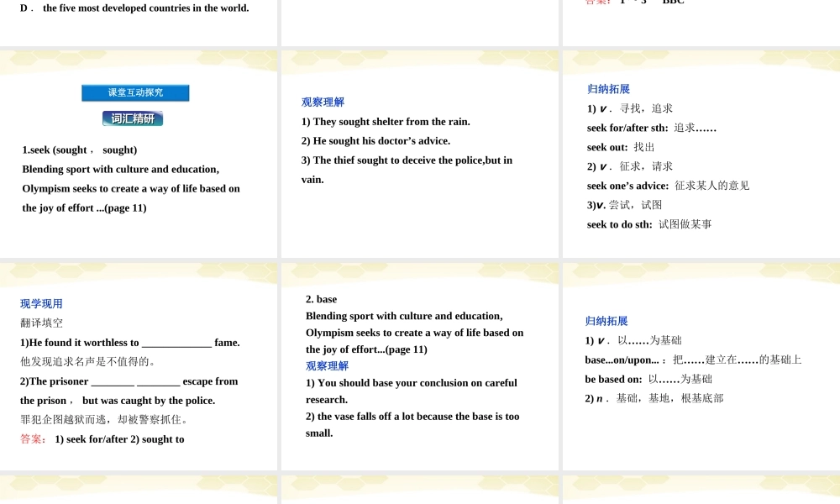Image resolution: width=840 pixels, height=504 pixels.
Task: Click the blank in 'He found it worthless to'
Action: coord(176,344)
